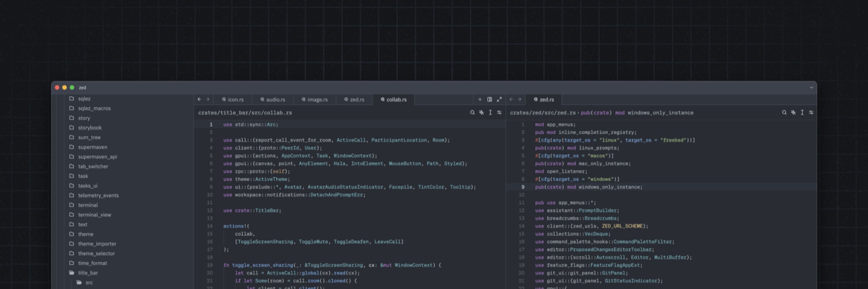Click line number 19 in collab.rs gutter
The width and height of the screenshot is (868, 289).
pos(209,265)
